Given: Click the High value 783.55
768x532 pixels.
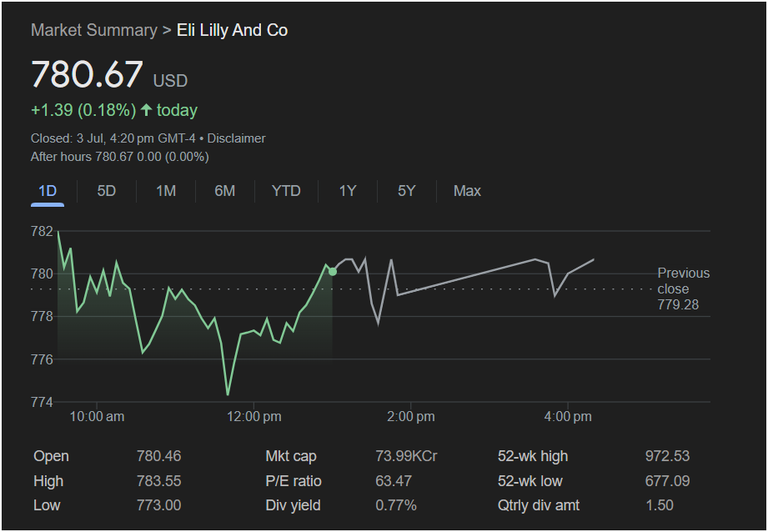Looking at the screenshot, I should [158, 481].
